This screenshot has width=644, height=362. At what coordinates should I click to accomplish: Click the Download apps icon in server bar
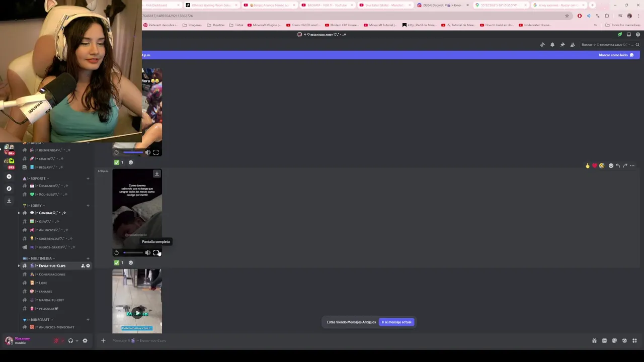(x=9, y=201)
